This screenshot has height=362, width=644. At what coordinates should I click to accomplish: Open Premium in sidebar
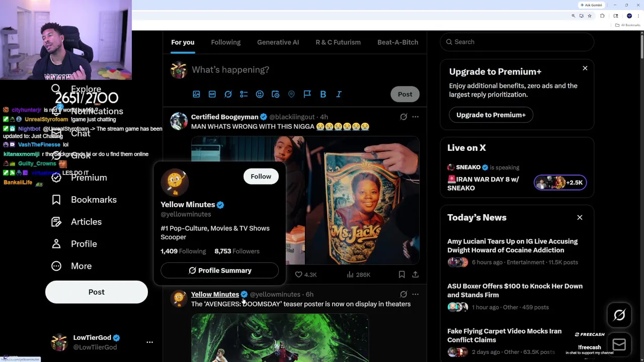pyautogui.click(x=79, y=177)
